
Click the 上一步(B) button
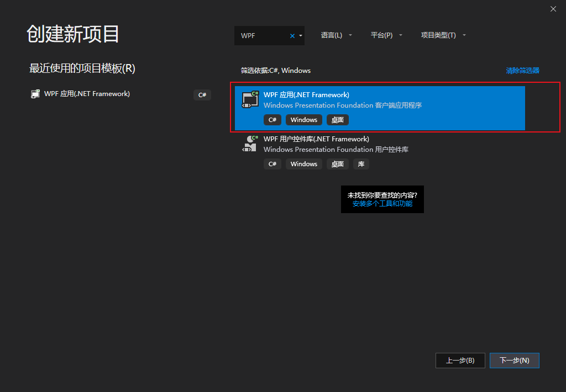pyautogui.click(x=460, y=361)
